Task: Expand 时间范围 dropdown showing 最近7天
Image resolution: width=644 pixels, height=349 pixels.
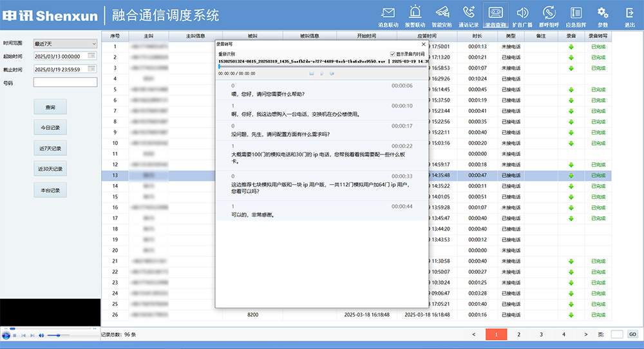Action: click(x=65, y=44)
